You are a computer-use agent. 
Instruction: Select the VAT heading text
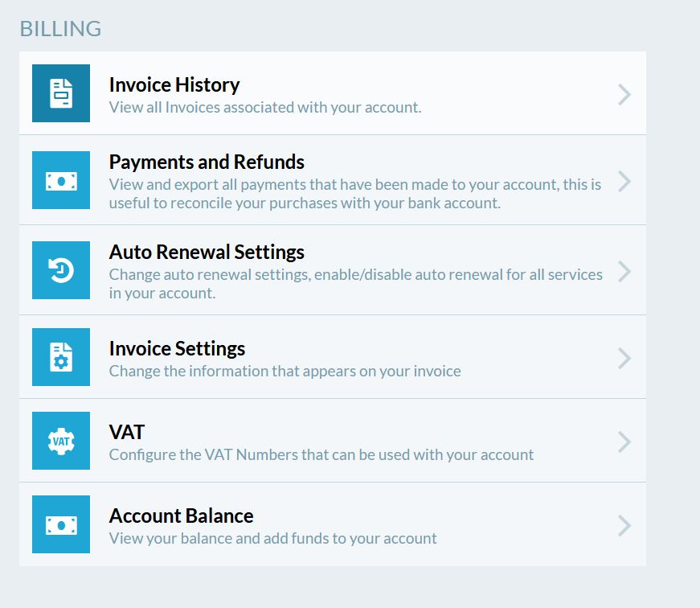126,432
